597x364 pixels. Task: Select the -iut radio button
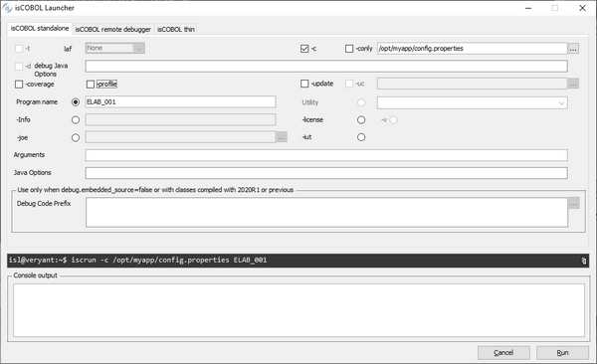[361, 137]
